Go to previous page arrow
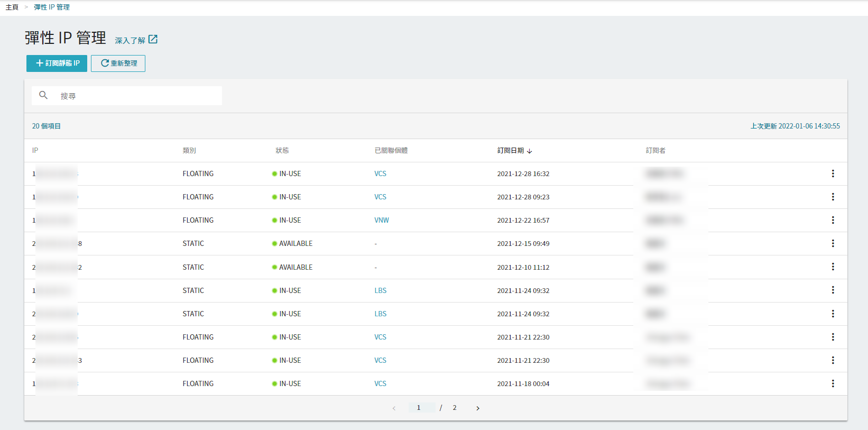 pos(394,408)
